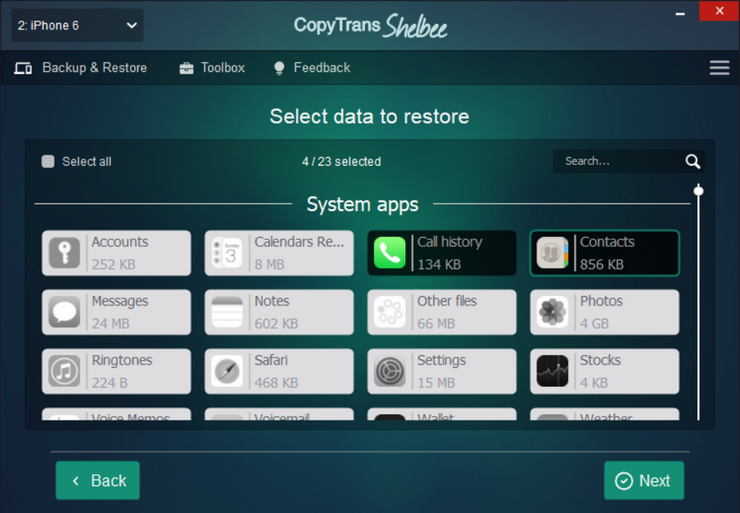The height and width of the screenshot is (513, 740).
Task: Click the Back button
Action: [x=98, y=480]
